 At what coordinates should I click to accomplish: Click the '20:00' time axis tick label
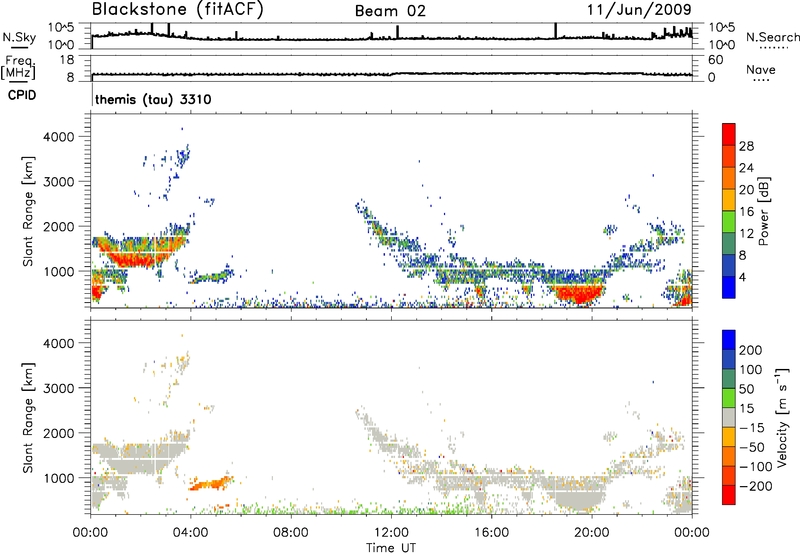point(591,533)
